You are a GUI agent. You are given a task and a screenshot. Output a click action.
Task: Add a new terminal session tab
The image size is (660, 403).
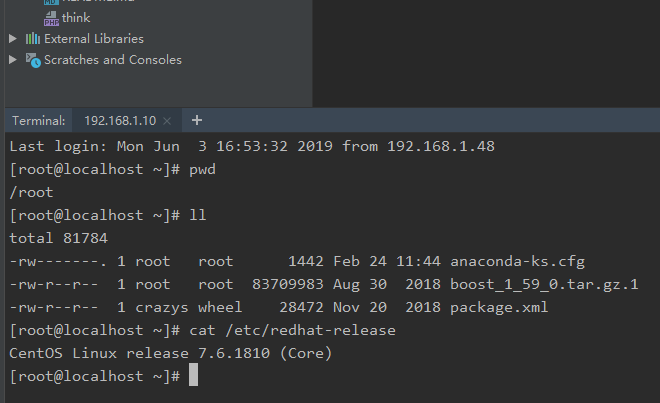click(197, 120)
